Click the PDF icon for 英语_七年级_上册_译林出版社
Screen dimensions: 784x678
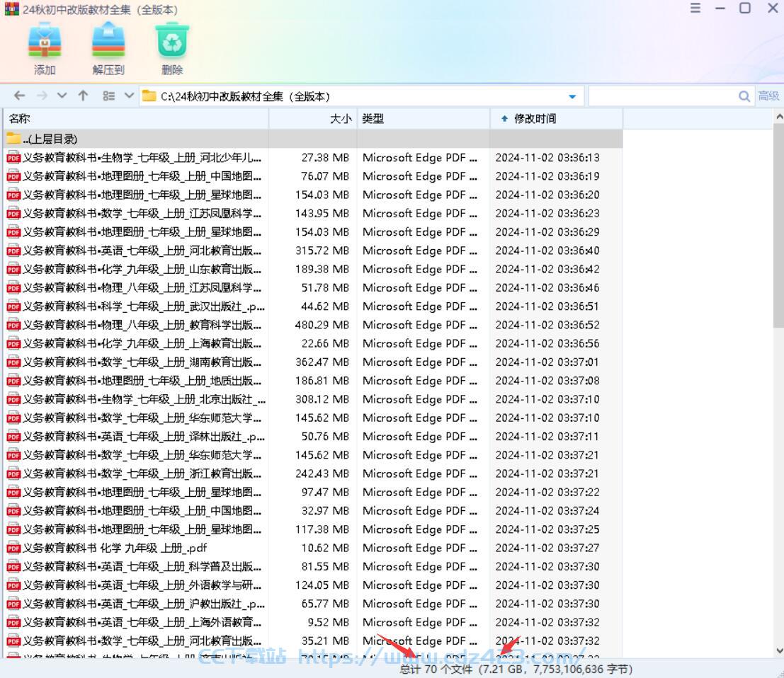pos(13,437)
